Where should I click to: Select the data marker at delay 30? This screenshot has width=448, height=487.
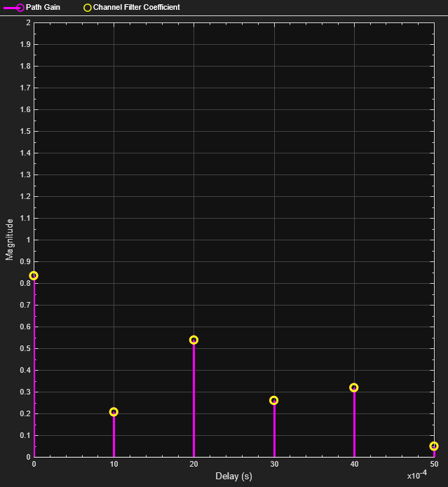273,400
